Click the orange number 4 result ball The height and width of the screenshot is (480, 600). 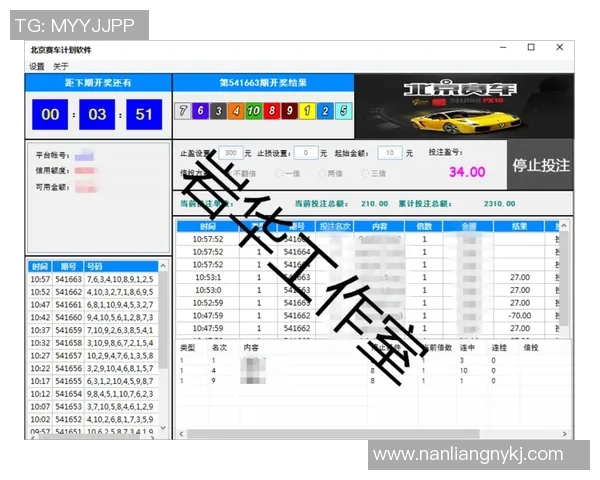[x=236, y=111]
